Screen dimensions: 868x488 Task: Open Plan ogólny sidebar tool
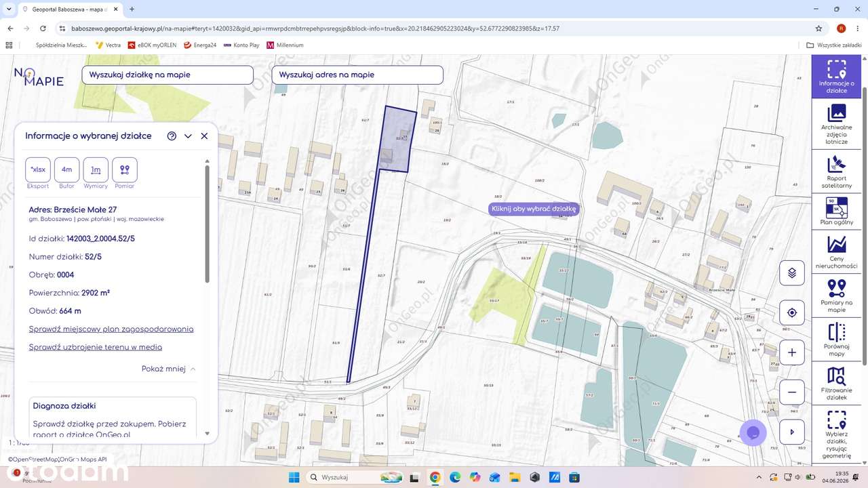click(x=836, y=211)
